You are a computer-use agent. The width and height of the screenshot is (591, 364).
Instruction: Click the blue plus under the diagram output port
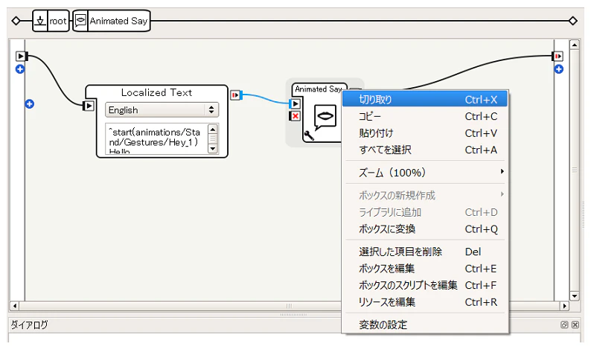558,69
